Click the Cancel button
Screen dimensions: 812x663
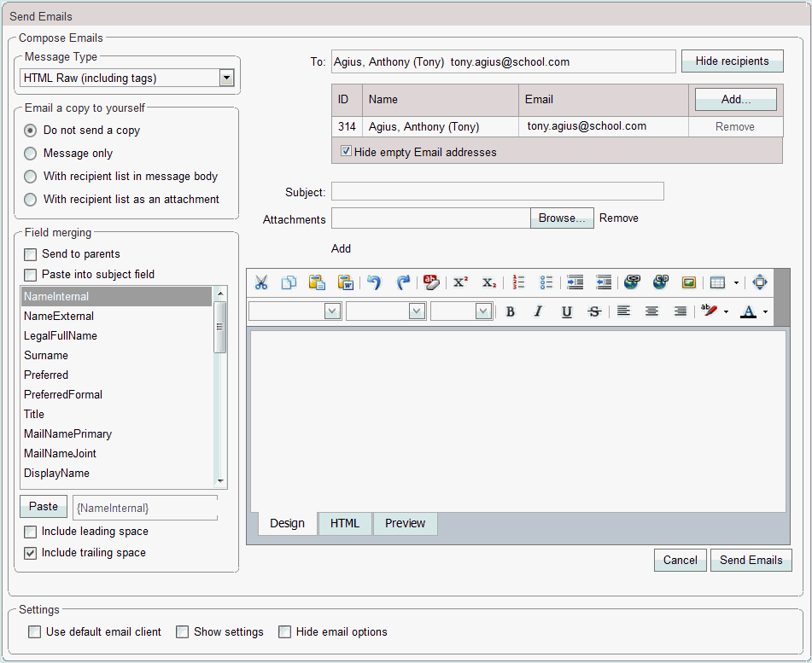(680, 560)
